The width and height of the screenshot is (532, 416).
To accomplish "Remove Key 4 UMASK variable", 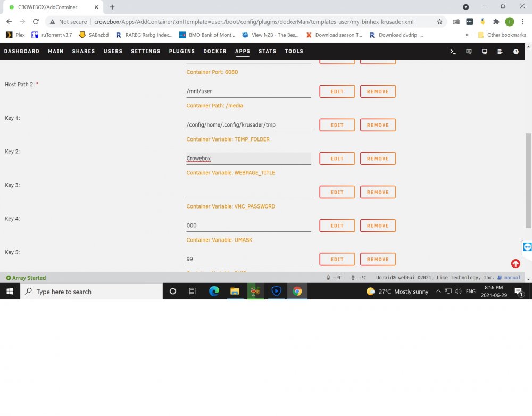I will (378, 226).
